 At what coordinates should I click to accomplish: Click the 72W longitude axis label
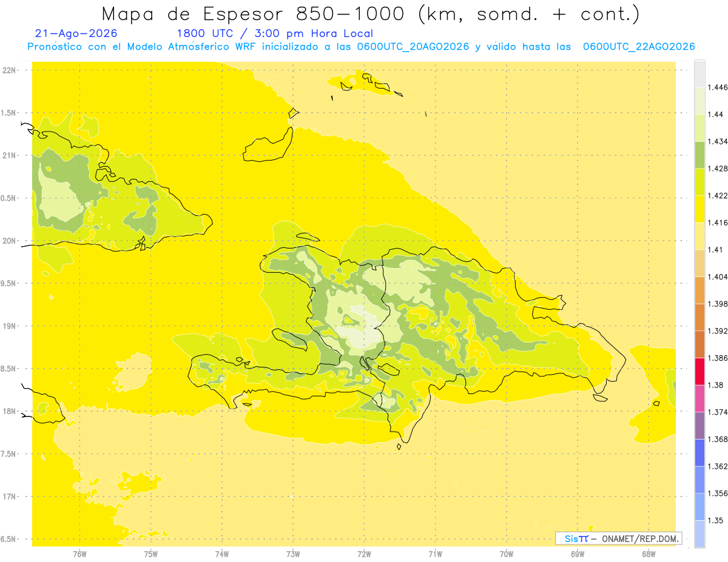pos(364,554)
